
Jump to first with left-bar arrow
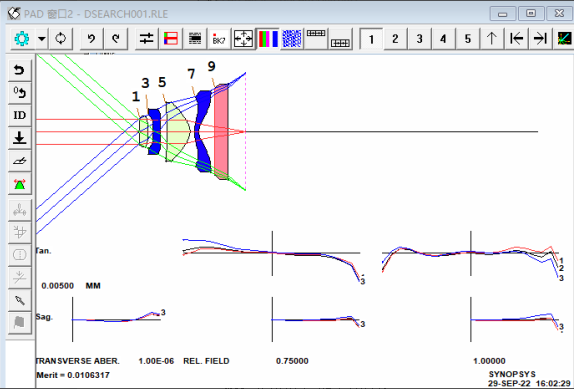point(516,38)
